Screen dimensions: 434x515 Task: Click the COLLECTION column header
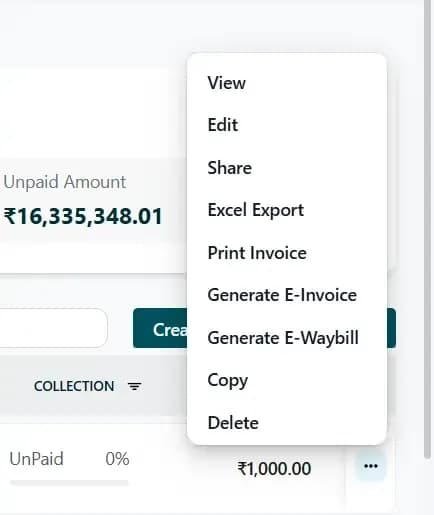click(x=74, y=386)
